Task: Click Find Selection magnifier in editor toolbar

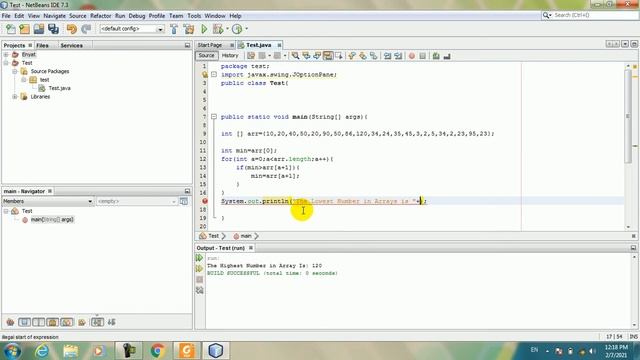Action: pos(295,56)
